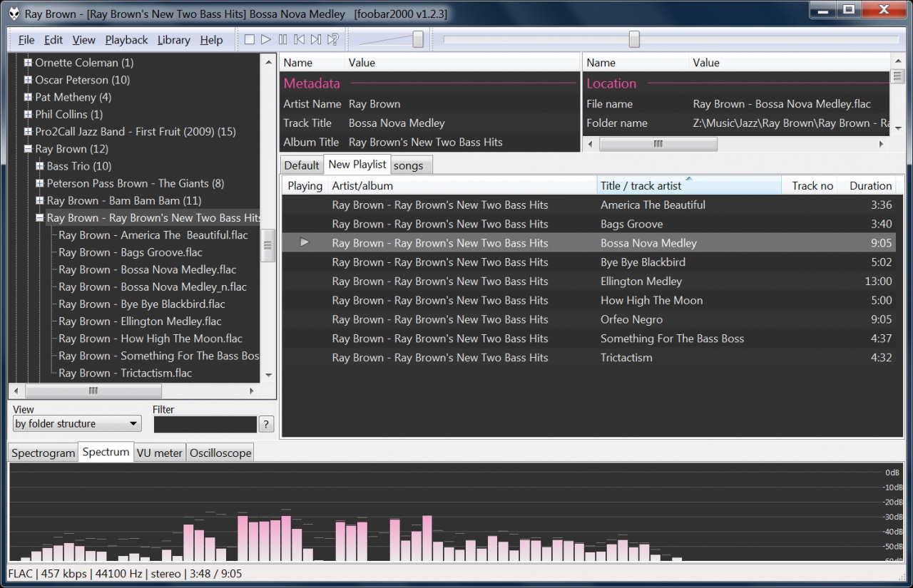Open the songs playlist tab

tap(409, 165)
